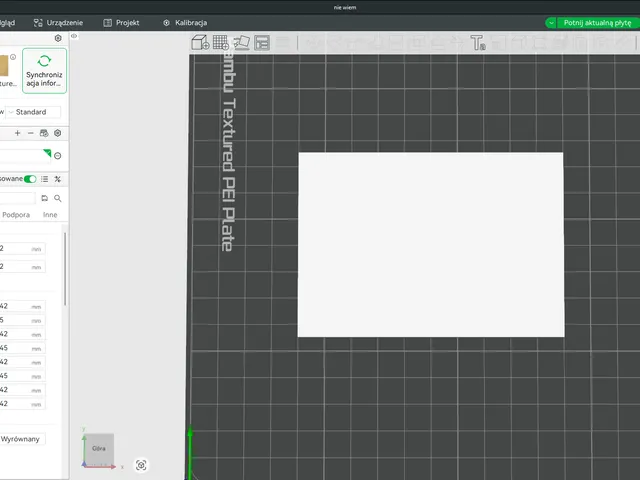Image resolution: width=640 pixels, height=480 pixels.
Task: Open the Standard nozzle dropdown
Action: (33, 112)
